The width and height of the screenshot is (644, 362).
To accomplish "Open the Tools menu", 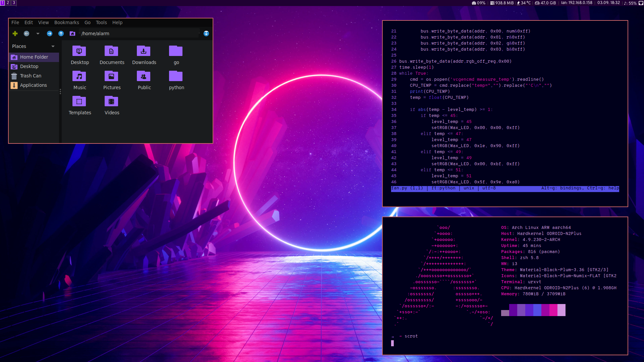I will [x=101, y=22].
